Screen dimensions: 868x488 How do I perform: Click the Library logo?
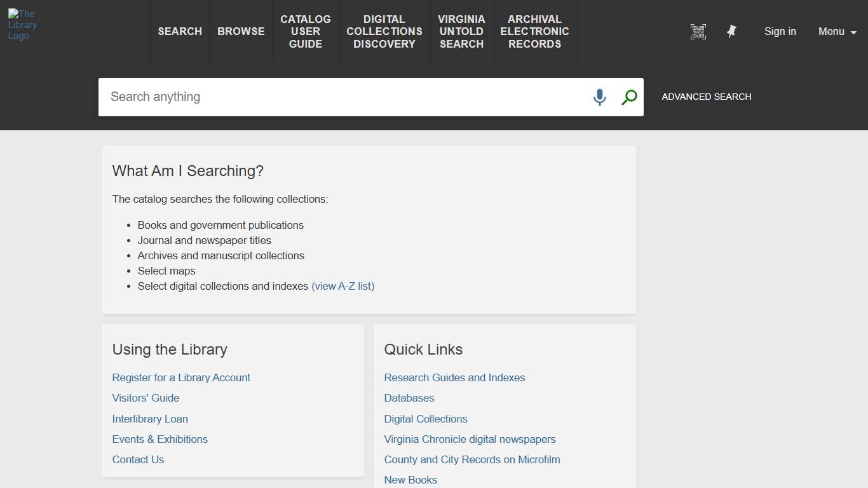[23, 24]
